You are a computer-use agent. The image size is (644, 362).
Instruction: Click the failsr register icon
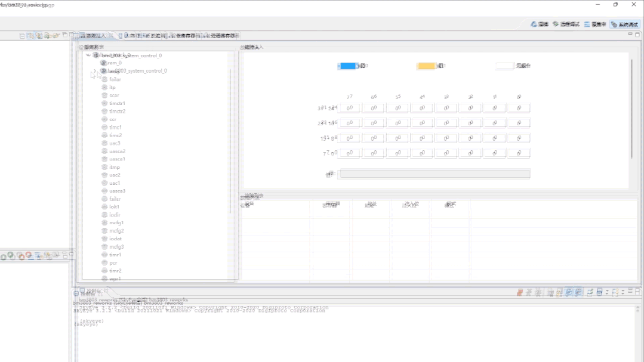point(104,199)
